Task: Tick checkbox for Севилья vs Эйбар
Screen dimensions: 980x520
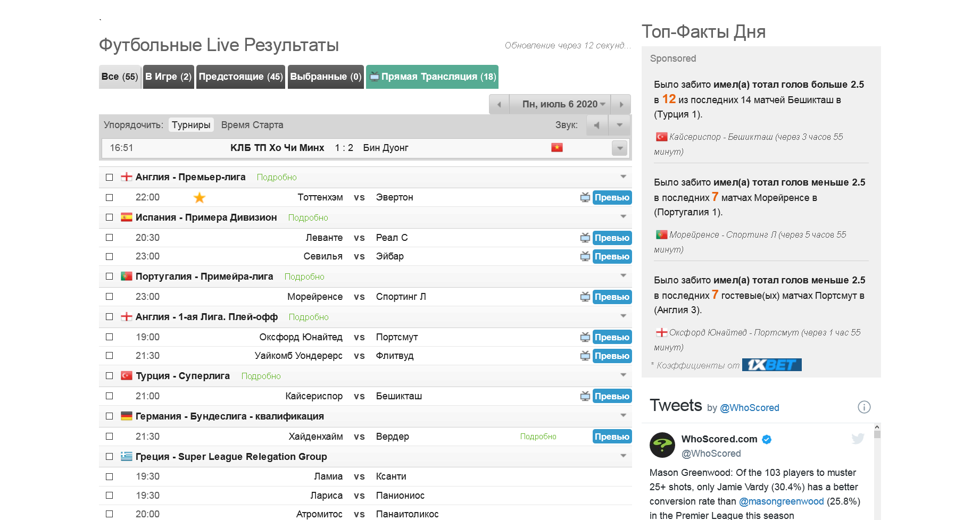Action: [x=110, y=256]
